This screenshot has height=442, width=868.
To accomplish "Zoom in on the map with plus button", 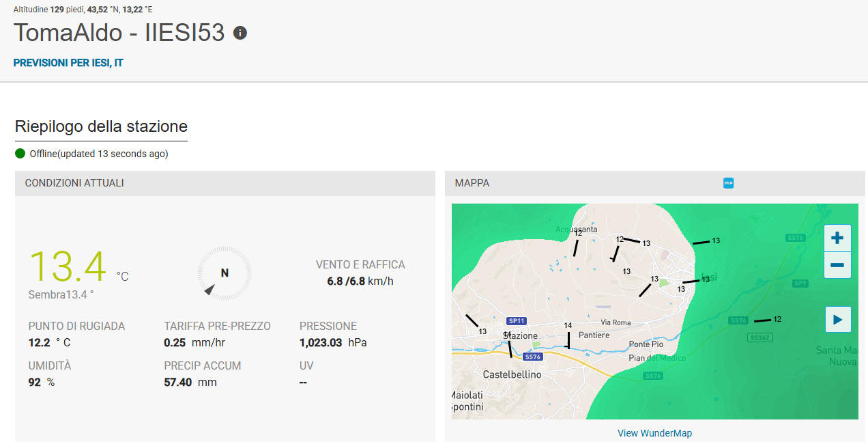I will tap(837, 238).
